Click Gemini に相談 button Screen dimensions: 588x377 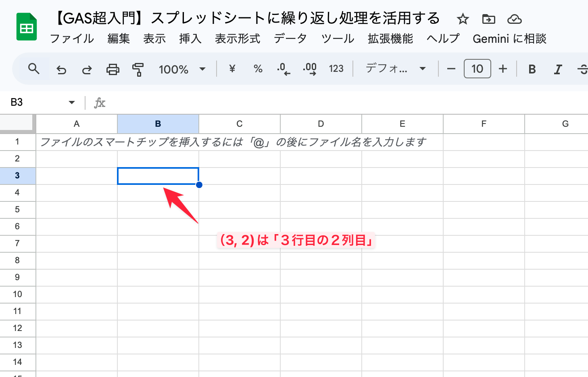pos(509,39)
